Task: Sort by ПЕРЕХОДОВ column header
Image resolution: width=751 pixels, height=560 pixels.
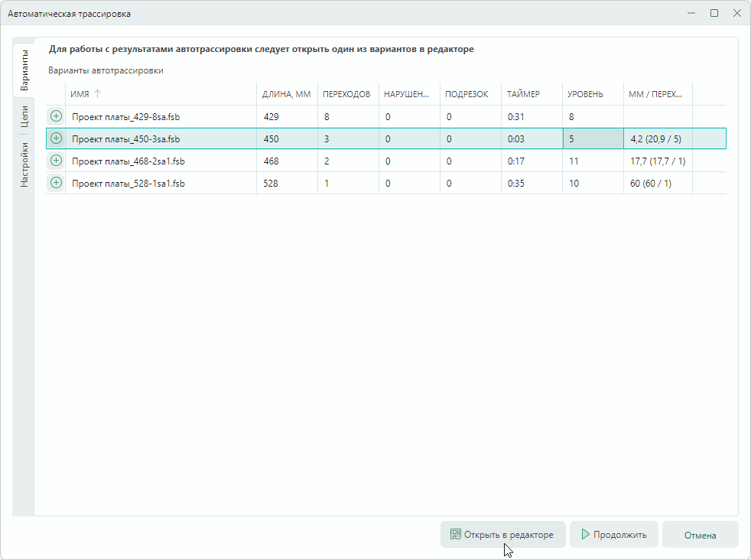Action: coord(346,94)
